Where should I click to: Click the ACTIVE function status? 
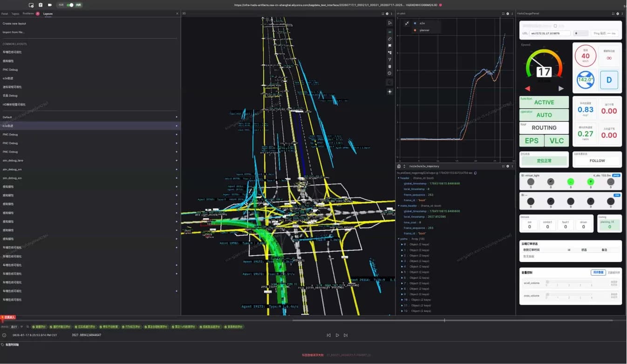click(x=544, y=102)
